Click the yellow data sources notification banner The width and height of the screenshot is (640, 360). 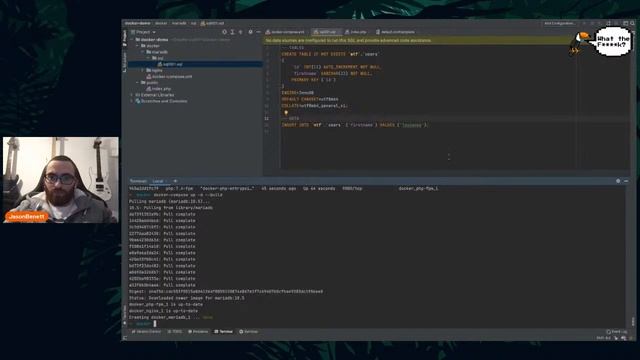(416, 40)
